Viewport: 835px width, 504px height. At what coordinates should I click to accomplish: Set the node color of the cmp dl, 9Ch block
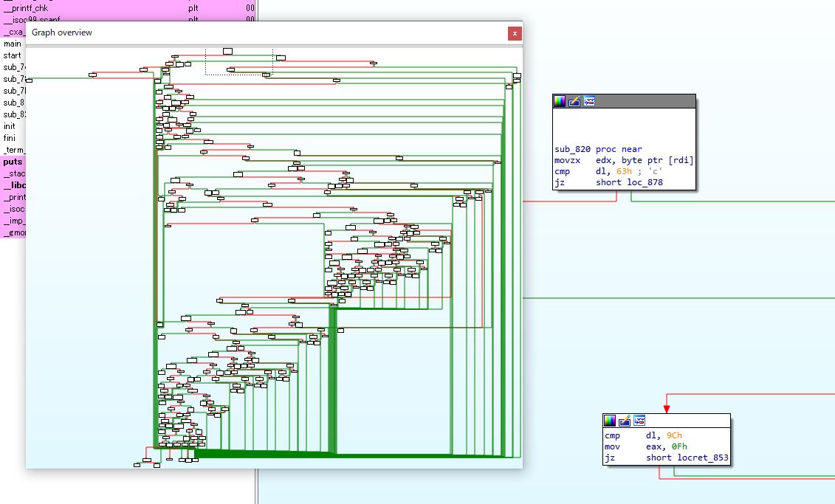pos(610,421)
